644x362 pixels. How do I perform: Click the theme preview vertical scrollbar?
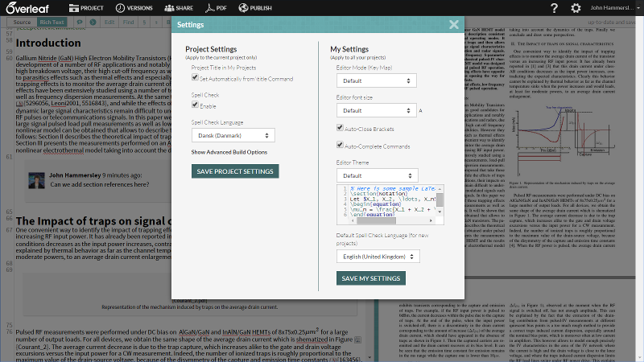(x=440, y=200)
